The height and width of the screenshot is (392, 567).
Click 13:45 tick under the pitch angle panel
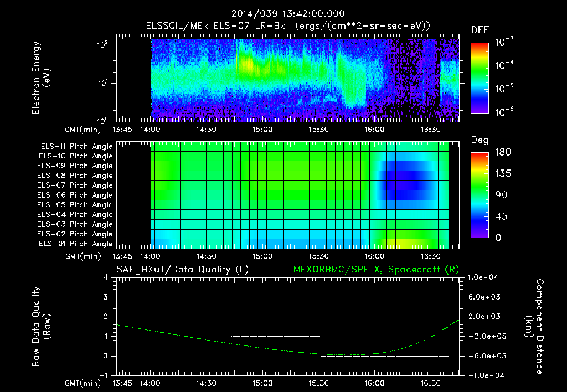click(122, 256)
